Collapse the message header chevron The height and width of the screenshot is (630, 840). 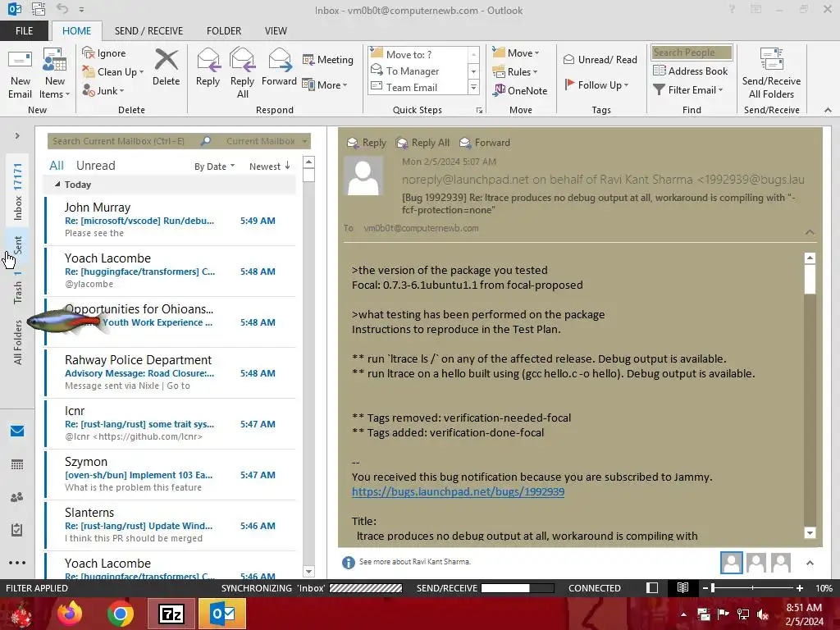coord(810,232)
